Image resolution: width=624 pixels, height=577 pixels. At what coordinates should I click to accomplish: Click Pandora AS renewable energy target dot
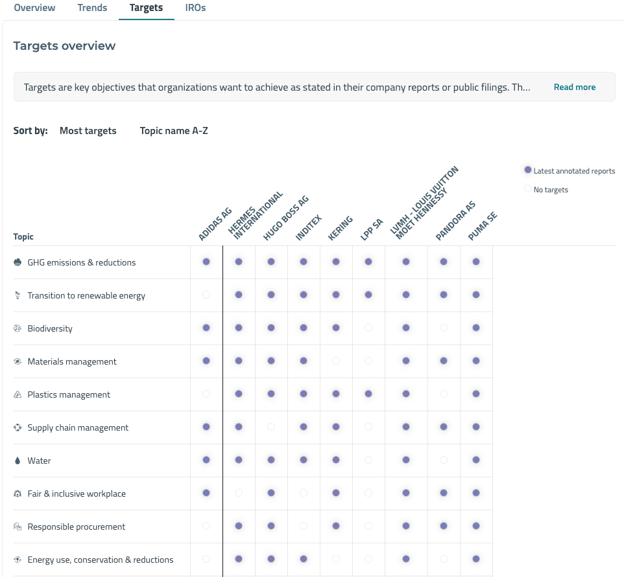click(444, 295)
